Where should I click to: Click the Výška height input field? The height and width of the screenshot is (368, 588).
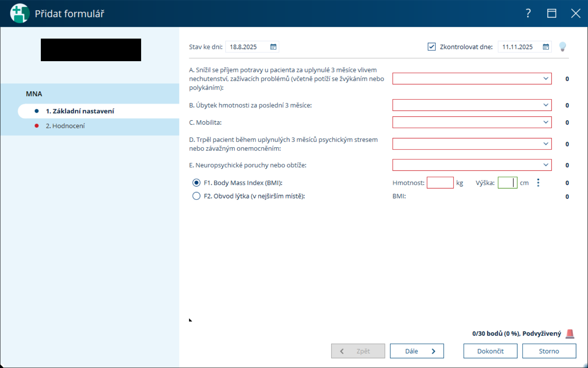click(x=507, y=183)
